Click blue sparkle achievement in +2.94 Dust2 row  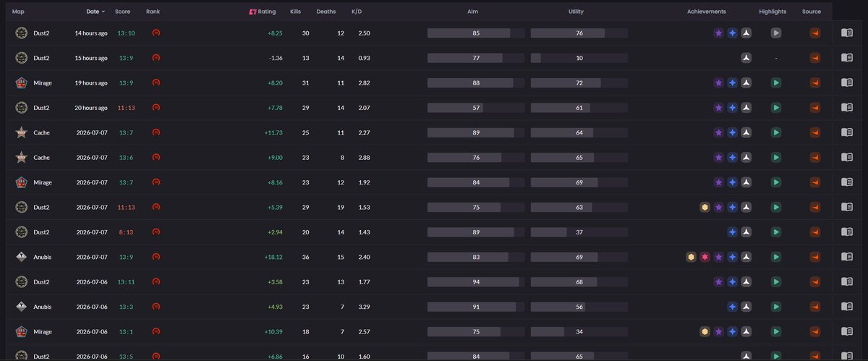pos(732,232)
